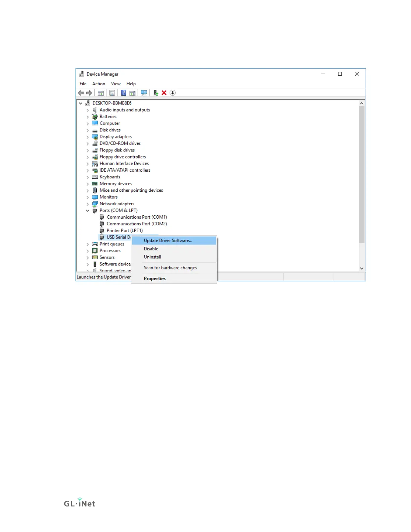The height and width of the screenshot is (532, 411).
Task: Click the red X Uninstall icon
Action: point(164,93)
